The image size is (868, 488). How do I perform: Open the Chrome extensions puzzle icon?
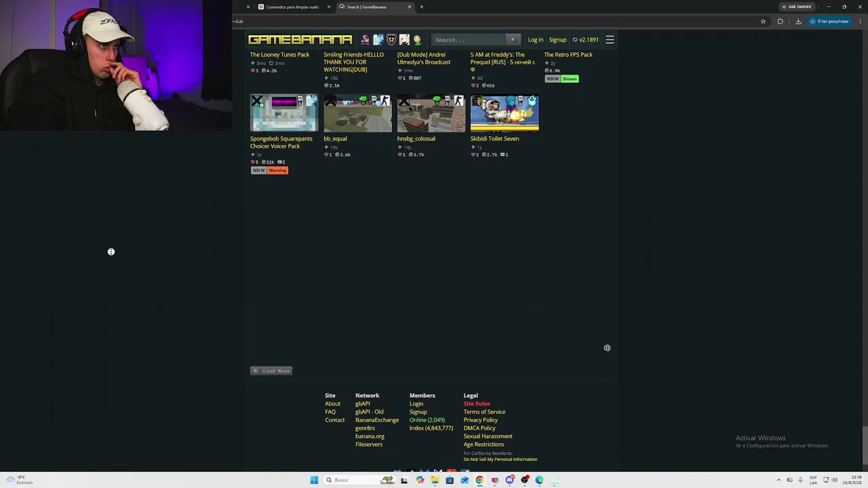780,21
